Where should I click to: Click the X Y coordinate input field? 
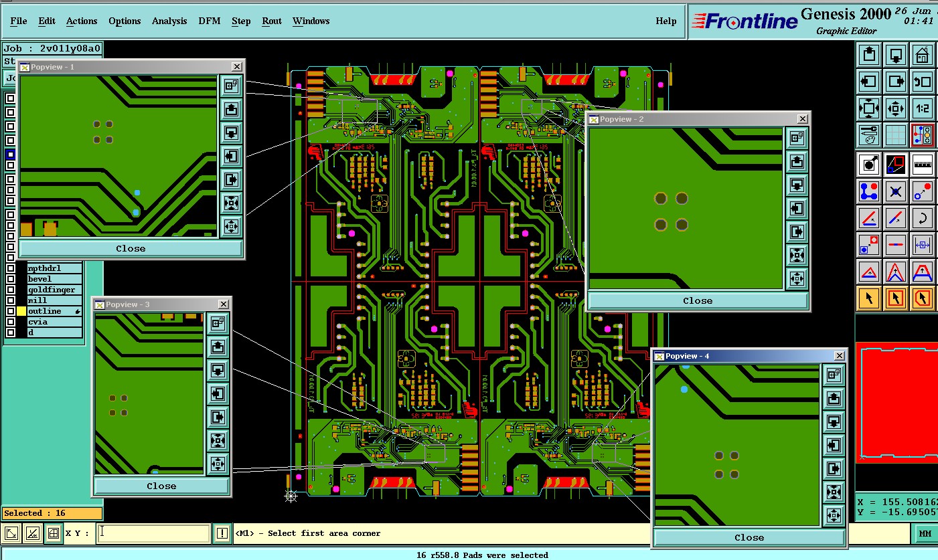coord(153,533)
